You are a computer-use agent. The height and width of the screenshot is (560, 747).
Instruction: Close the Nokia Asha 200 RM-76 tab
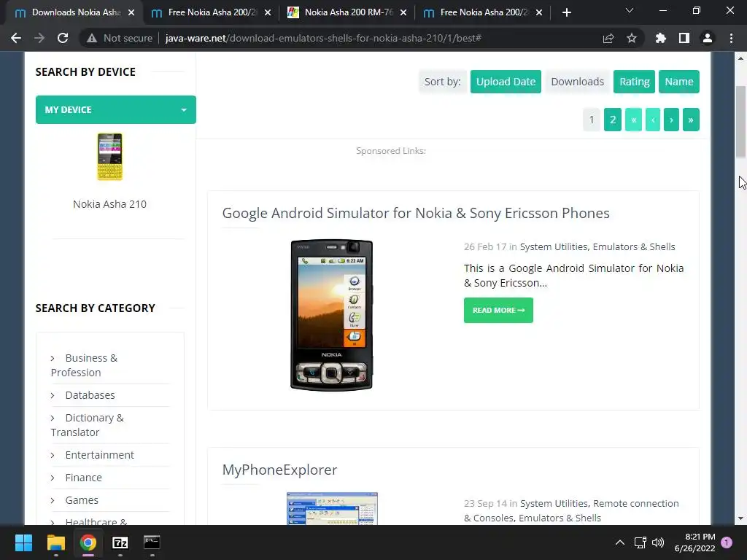(403, 12)
